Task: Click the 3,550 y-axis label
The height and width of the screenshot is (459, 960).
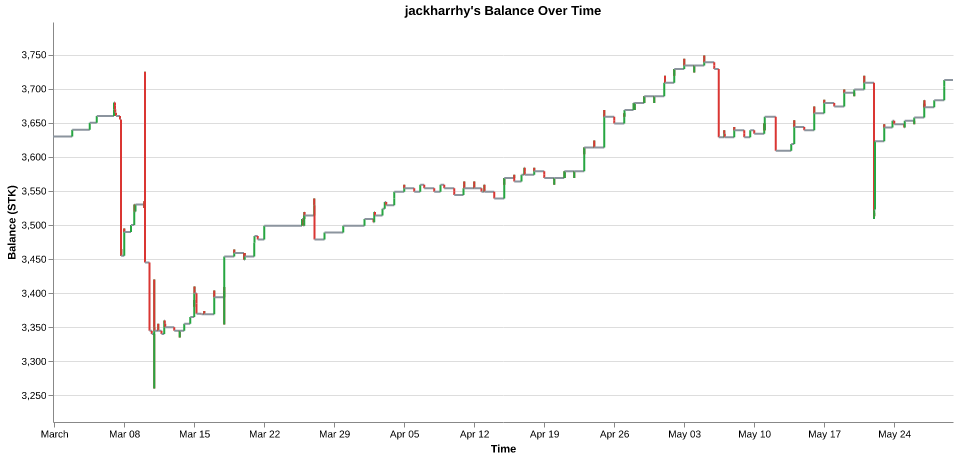Action: coord(34,192)
